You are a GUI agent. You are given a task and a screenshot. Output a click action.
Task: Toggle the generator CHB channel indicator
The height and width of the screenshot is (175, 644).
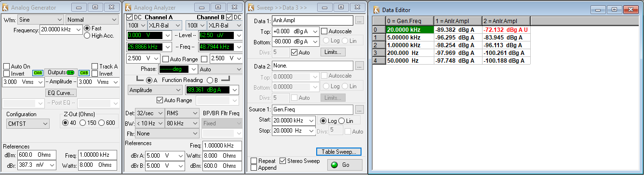pos(84,73)
